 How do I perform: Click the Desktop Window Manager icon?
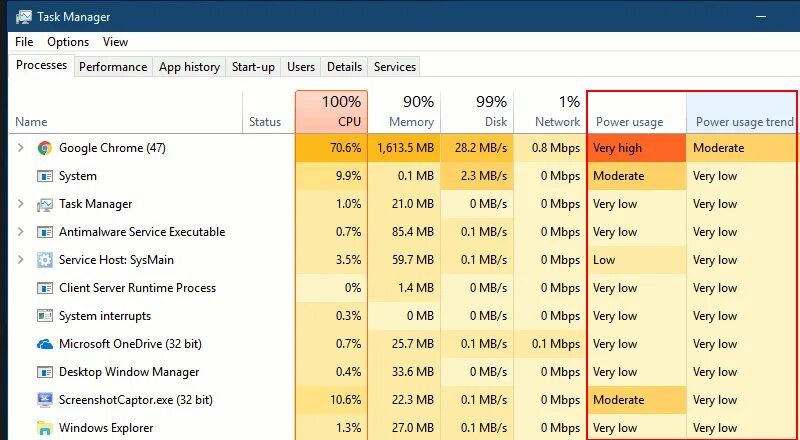pos(45,372)
